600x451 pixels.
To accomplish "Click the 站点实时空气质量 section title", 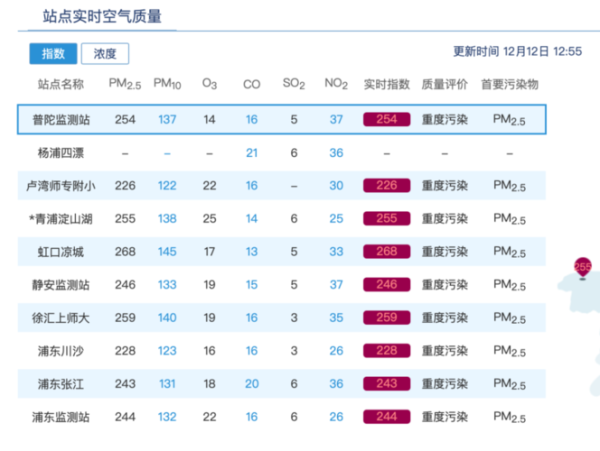I will click(102, 16).
